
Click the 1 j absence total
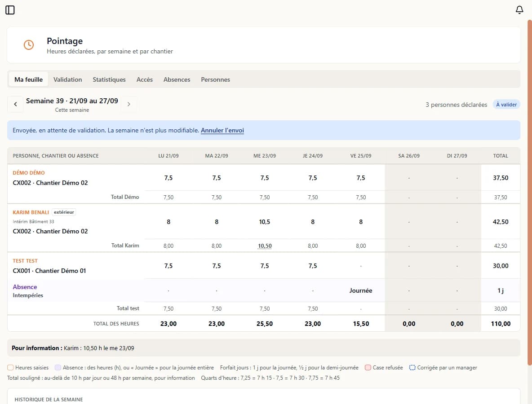point(501,291)
